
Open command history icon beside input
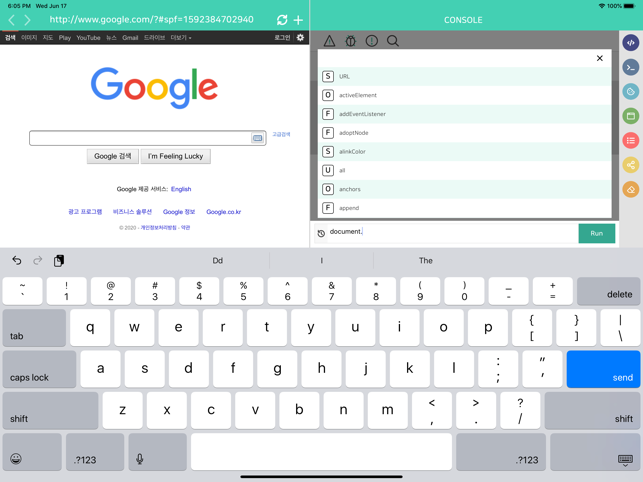tap(321, 233)
